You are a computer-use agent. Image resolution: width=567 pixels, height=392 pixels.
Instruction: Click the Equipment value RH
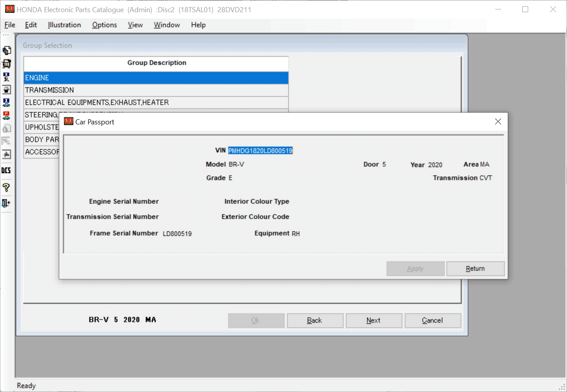click(296, 234)
